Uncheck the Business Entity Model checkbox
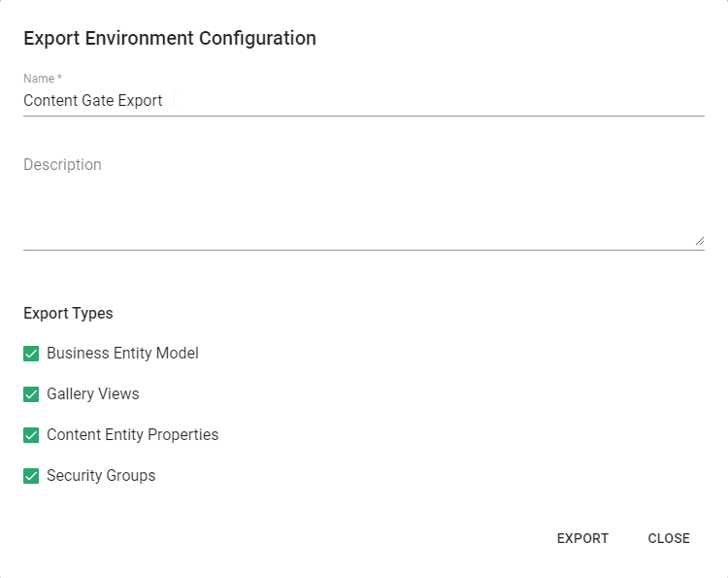Viewport: 728px width, 578px height. 31,354
